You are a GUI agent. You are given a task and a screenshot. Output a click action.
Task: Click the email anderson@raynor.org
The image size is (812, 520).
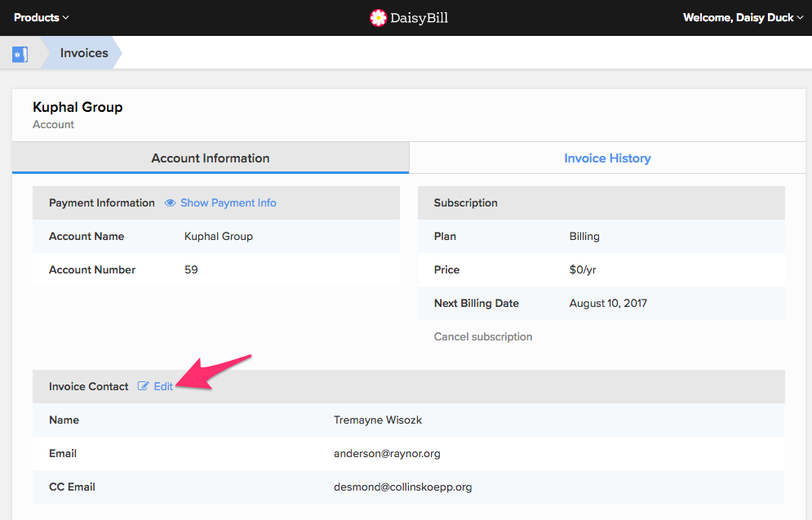[387, 454]
